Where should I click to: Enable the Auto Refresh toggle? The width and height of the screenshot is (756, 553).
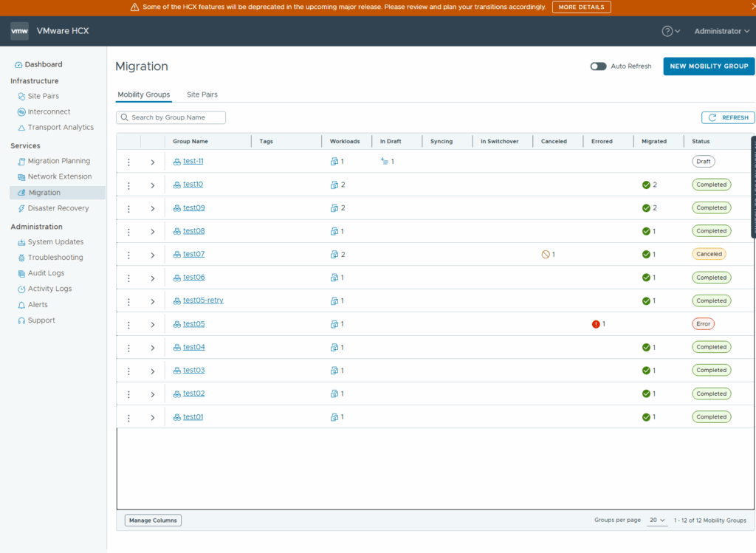[598, 66]
